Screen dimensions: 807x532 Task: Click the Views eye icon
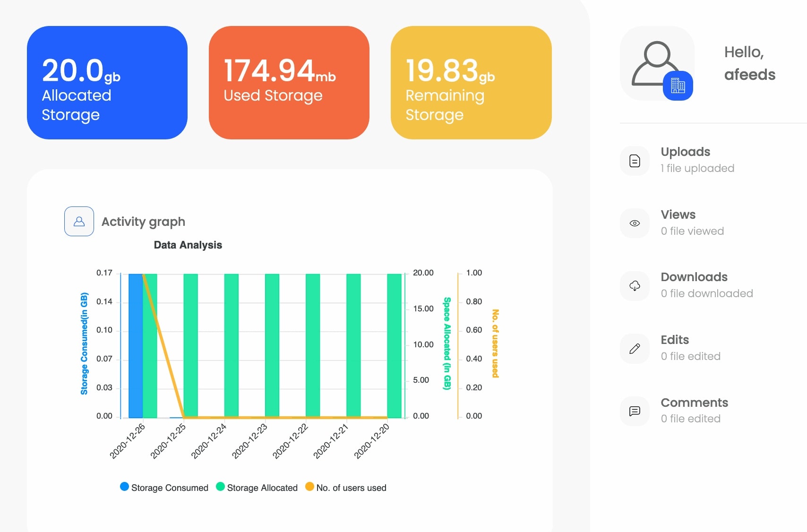tap(635, 223)
